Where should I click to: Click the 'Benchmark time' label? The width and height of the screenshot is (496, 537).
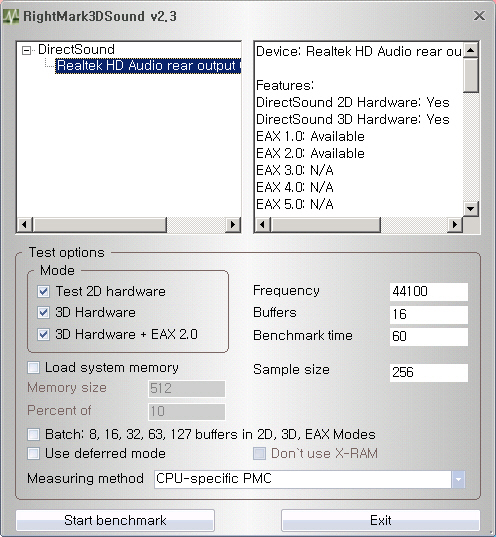[303, 335]
